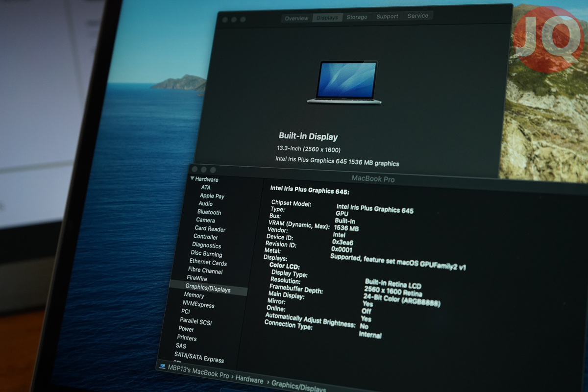Image resolution: width=588 pixels, height=392 pixels.
Task: Click the 1536 MB VRAM value
Action: (x=346, y=228)
